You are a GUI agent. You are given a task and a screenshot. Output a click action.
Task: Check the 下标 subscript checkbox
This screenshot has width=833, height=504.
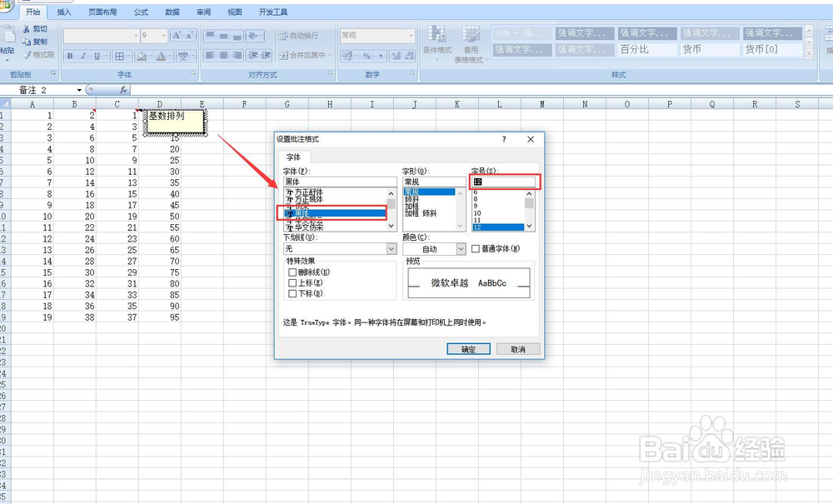(x=292, y=293)
